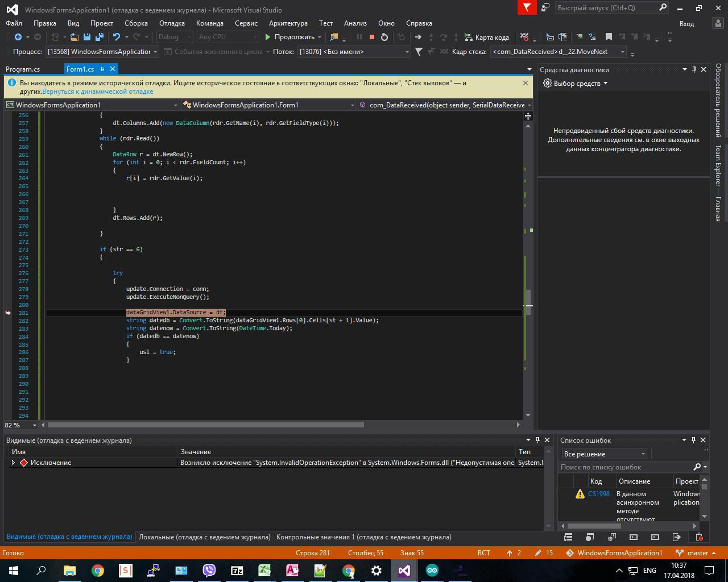Close the historical debugging info bar
The height and width of the screenshot is (582, 728).
pos(526,83)
